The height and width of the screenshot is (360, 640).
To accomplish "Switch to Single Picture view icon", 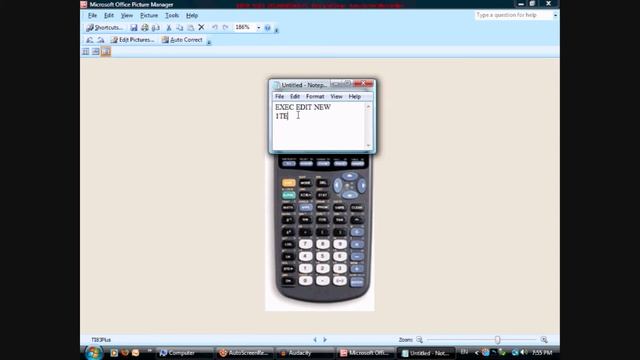I will 106,51.
